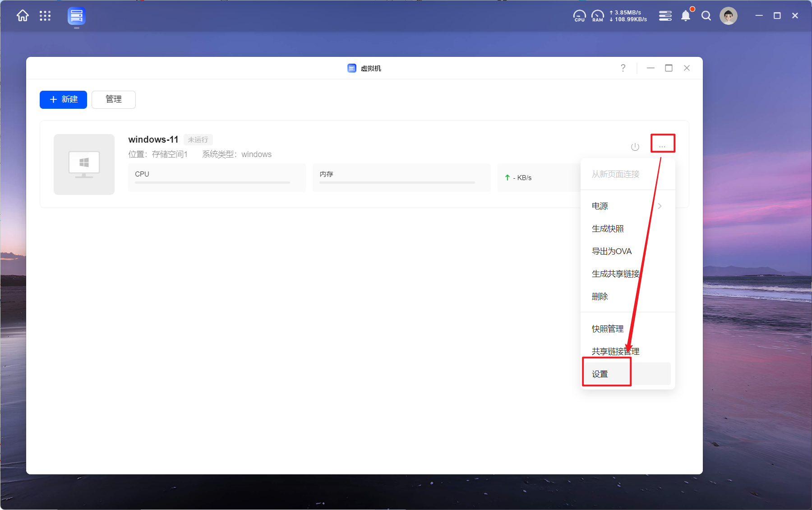Click the search magnifier icon

coord(706,16)
